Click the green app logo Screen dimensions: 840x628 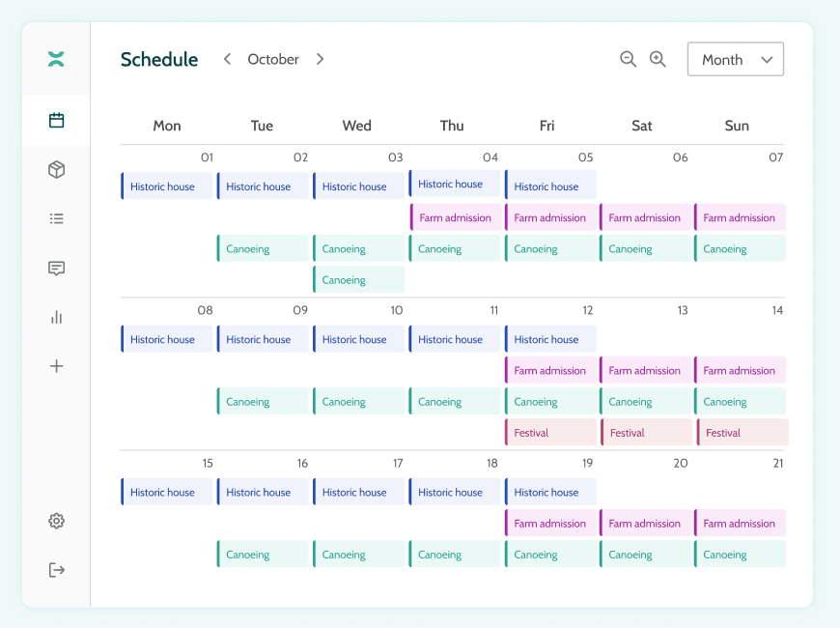point(56,59)
